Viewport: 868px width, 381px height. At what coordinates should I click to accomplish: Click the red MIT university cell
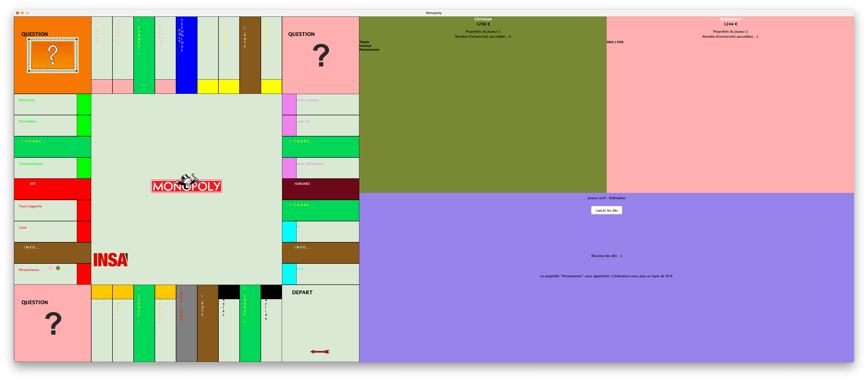53,189
